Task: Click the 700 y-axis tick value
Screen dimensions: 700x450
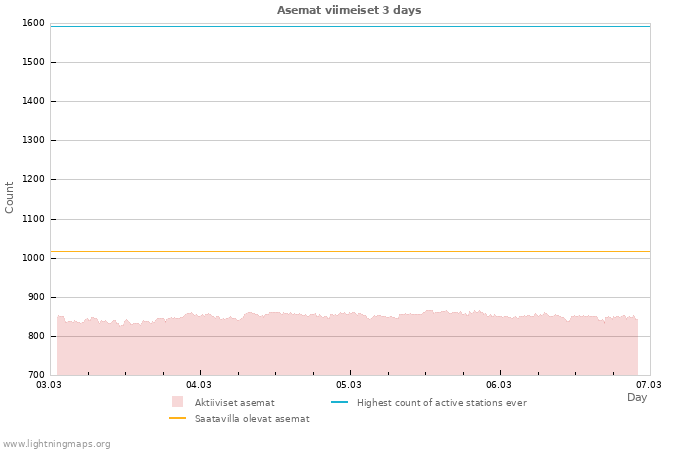Action: click(x=36, y=375)
